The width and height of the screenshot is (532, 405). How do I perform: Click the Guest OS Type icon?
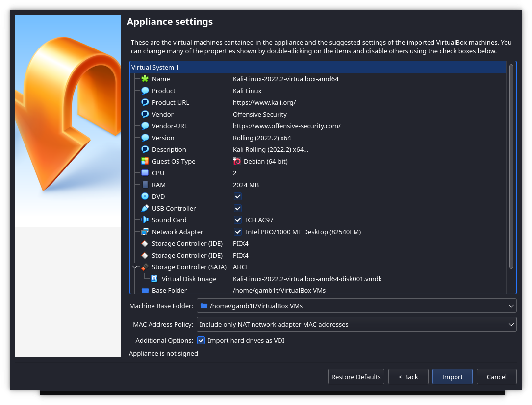[x=145, y=161]
